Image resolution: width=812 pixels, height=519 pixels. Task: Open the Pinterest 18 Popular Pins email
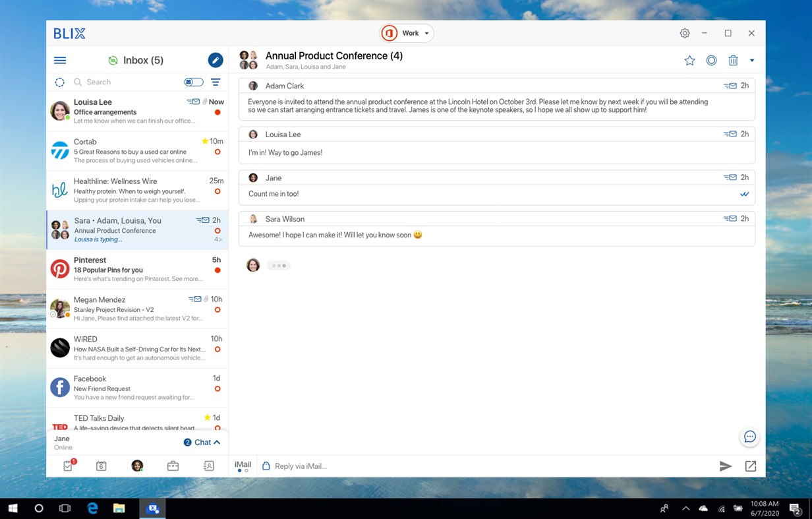point(137,270)
